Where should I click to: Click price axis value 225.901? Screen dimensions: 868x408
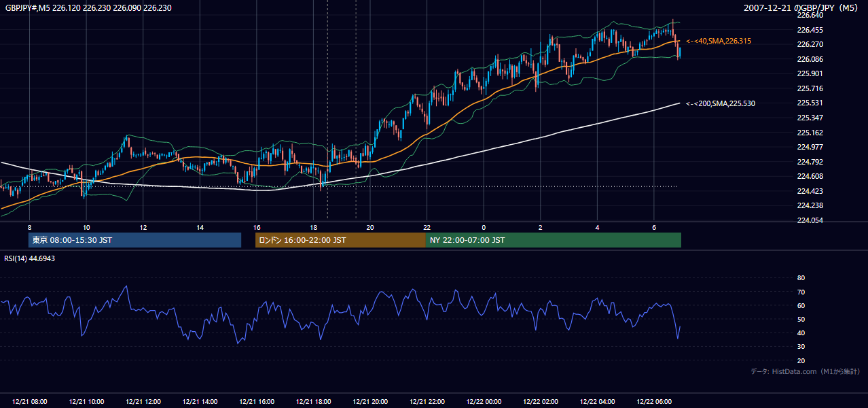810,73
